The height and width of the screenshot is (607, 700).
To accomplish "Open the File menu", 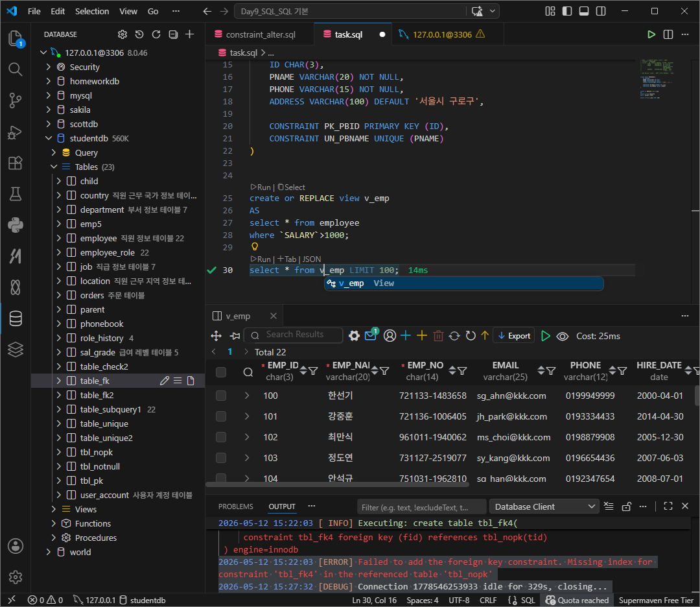I will (34, 11).
